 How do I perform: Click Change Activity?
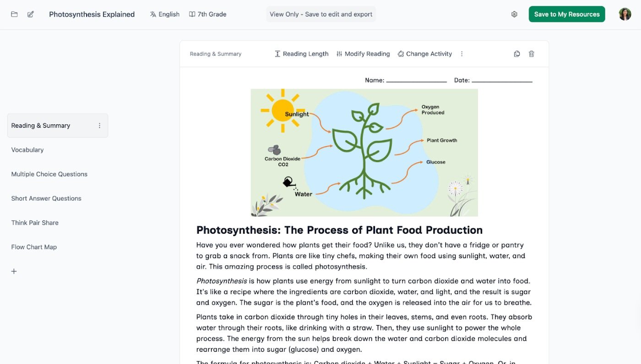(x=424, y=54)
